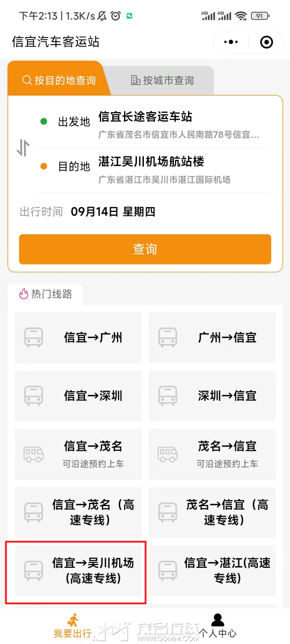This screenshot has height=644, width=290.
Task: Switch to 按城市查询 tab
Action: (x=162, y=80)
